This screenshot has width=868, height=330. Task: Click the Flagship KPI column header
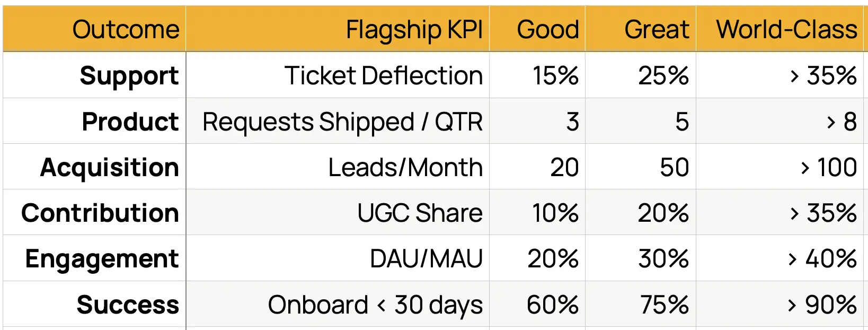[x=338, y=29]
